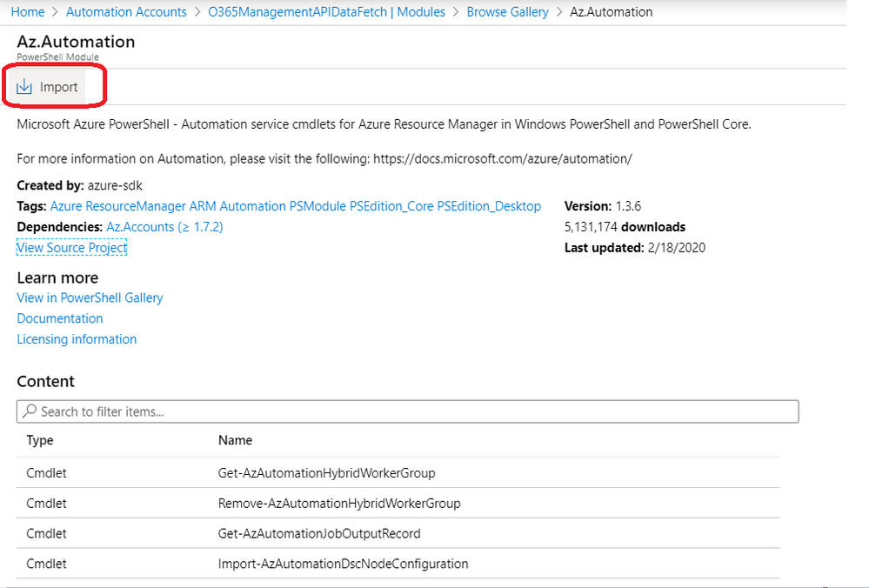The image size is (869, 588).
Task: Open Licensing information link
Action: click(x=77, y=339)
